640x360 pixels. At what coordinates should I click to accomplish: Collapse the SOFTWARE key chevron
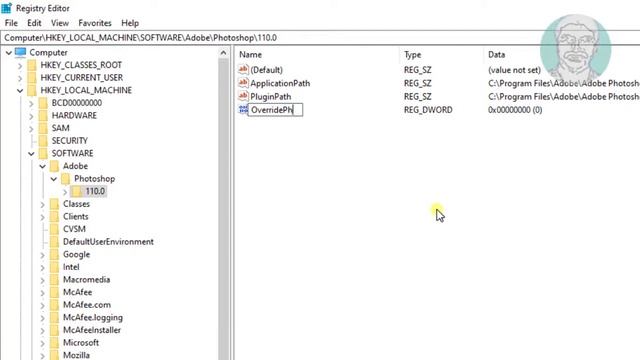click(x=31, y=154)
